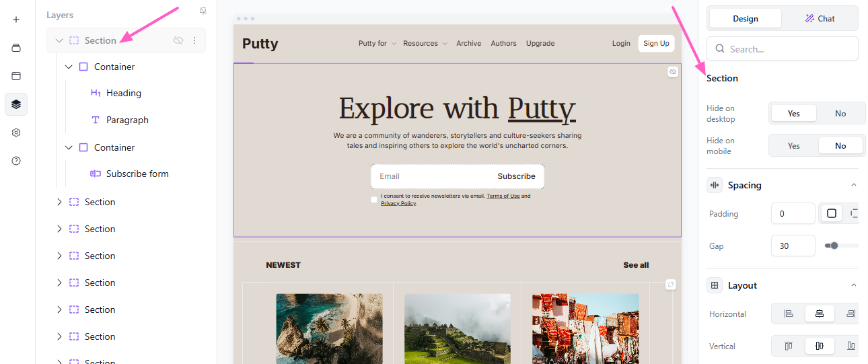The width and height of the screenshot is (868, 364).
Task: Click the Gap slider handle
Action: click(x=834, y=246)
